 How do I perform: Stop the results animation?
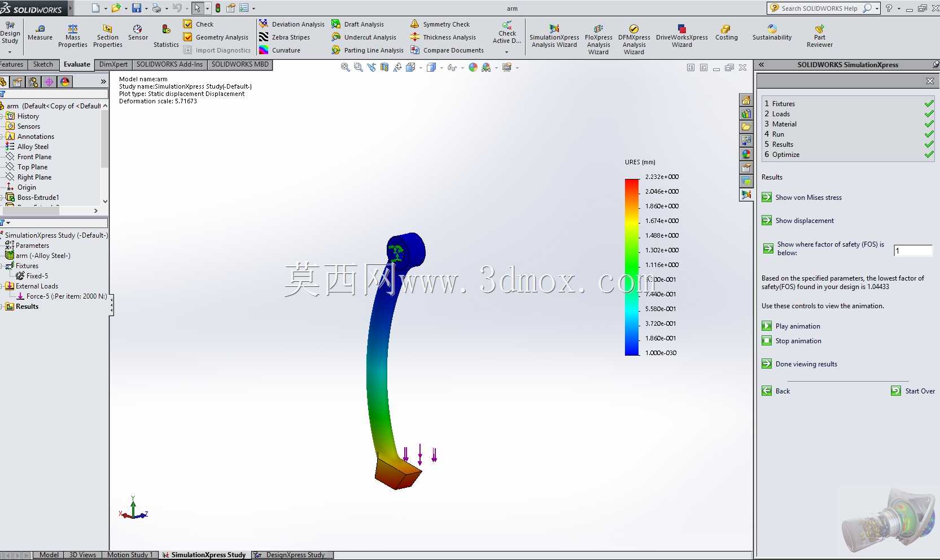pyautogui.click(x=792, y=341)
